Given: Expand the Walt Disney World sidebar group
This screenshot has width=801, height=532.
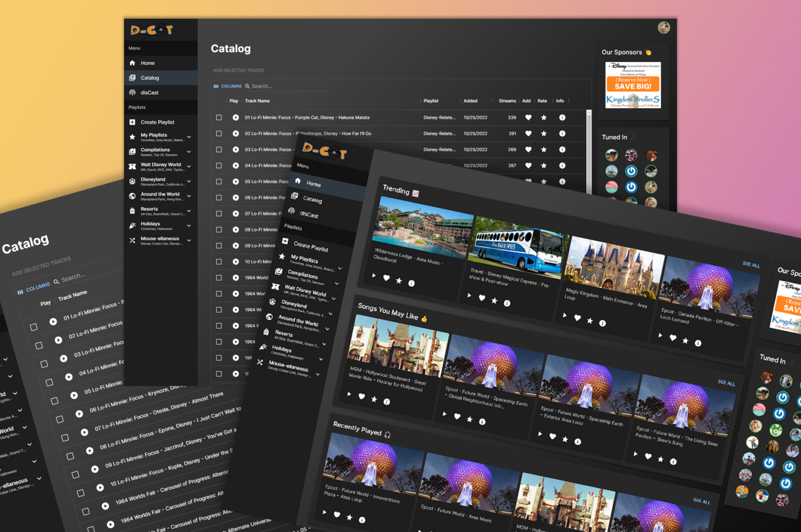Looking at the screenshot, I should 189,167.
